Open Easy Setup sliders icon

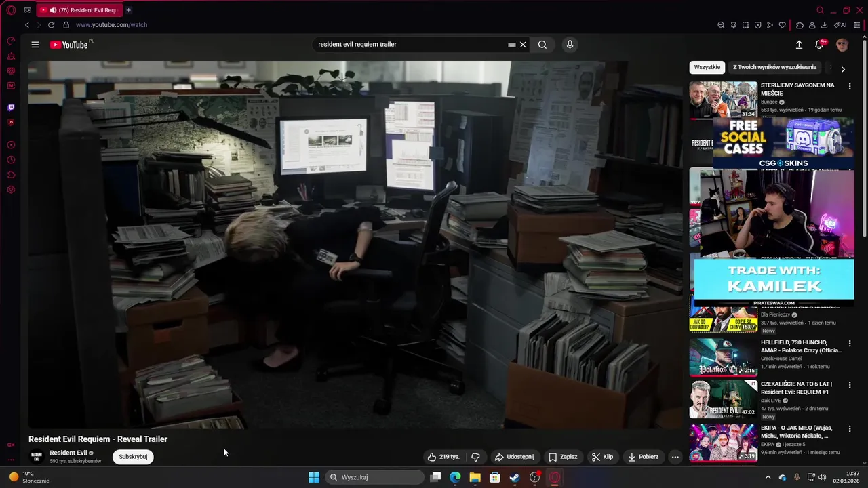click(x=858, y=25)
